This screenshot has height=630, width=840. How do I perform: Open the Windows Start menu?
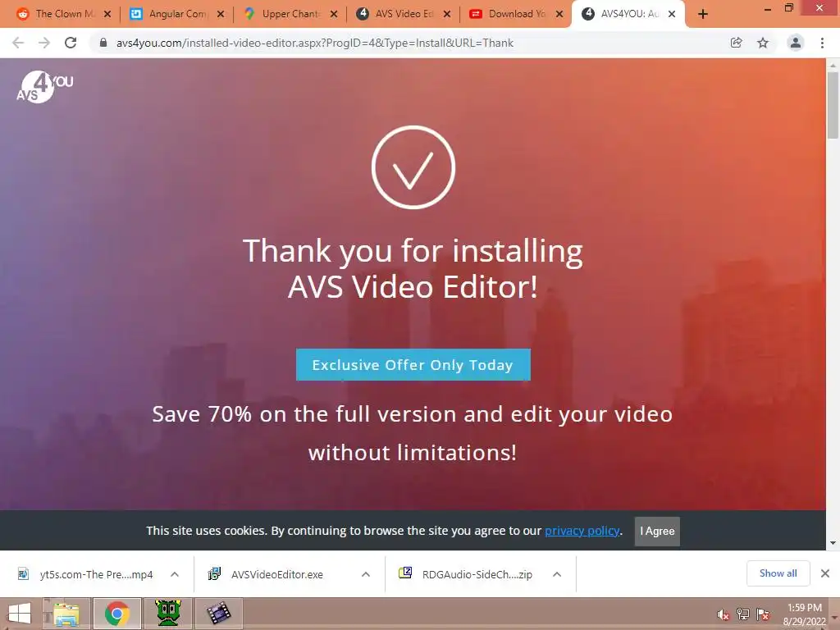pyautogui.click(x=20, y=614)
